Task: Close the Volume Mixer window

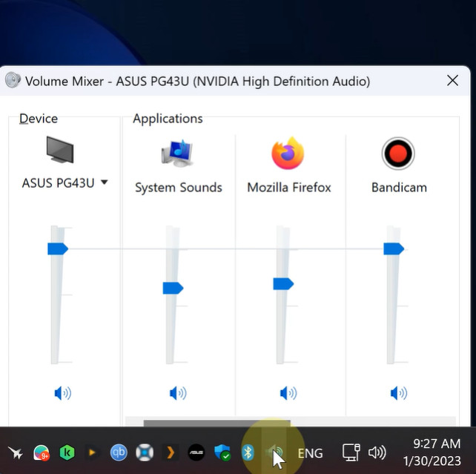Action: pos(452,81)
